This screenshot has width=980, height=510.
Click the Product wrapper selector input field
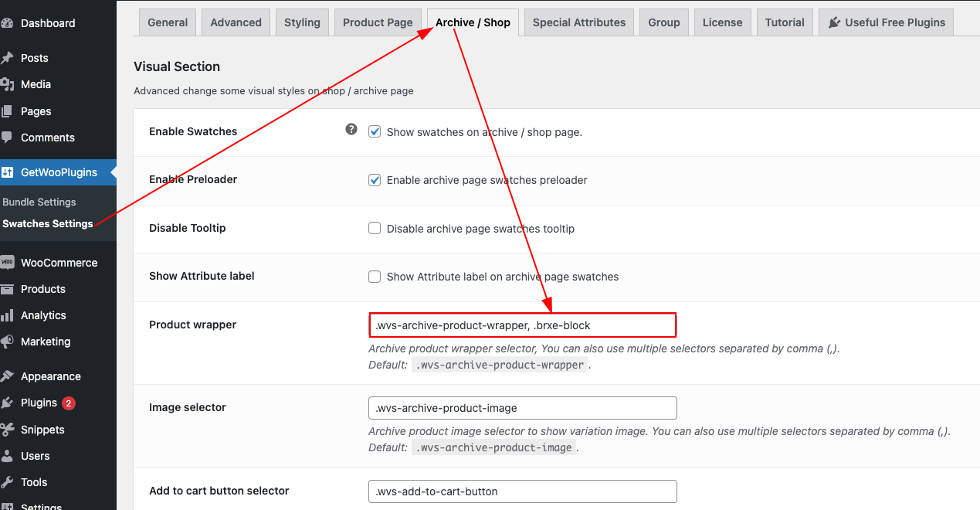click(x=523, y=325)
